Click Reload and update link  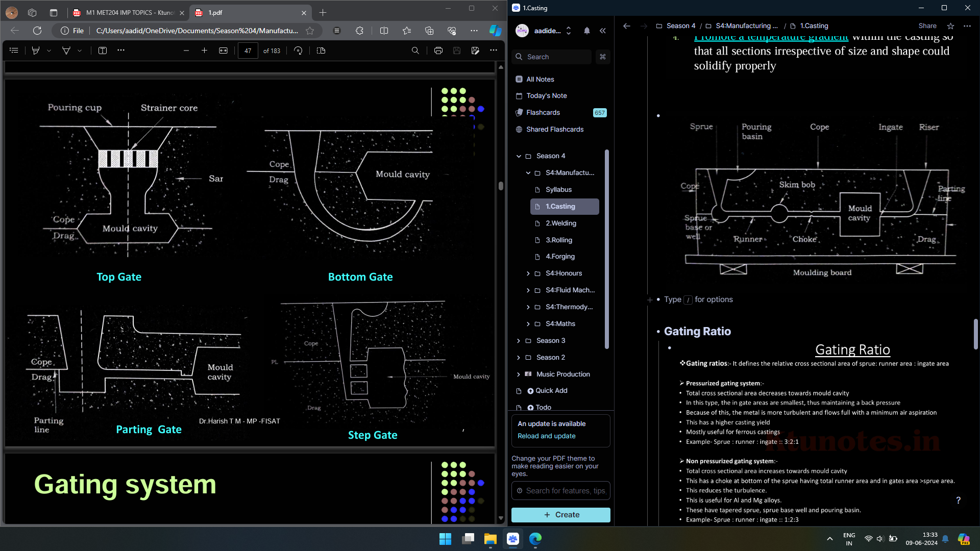[x=546, y=436]
